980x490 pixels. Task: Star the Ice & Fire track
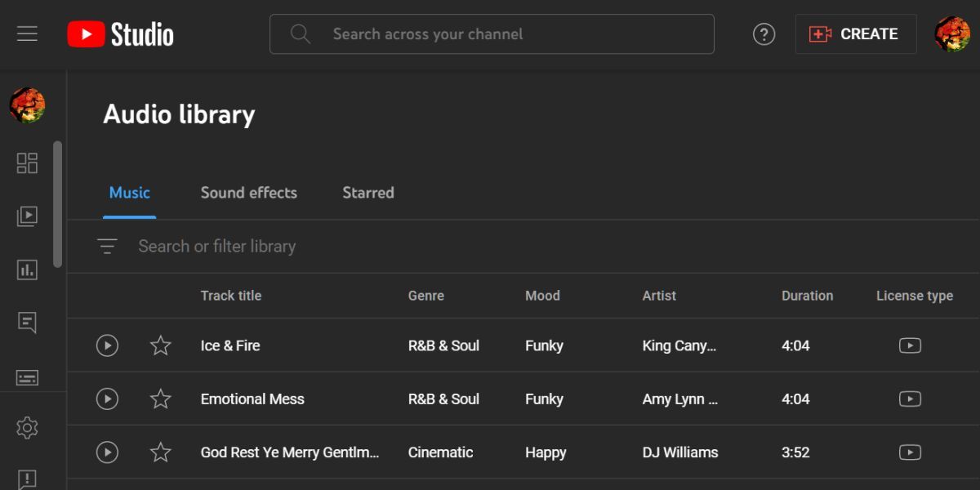tap(161, 345)
